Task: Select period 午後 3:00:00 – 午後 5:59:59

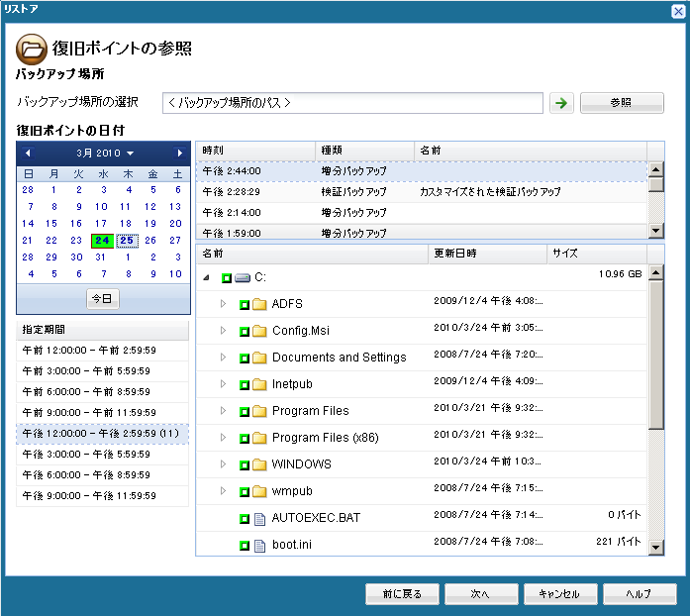Action: (103, 455)
